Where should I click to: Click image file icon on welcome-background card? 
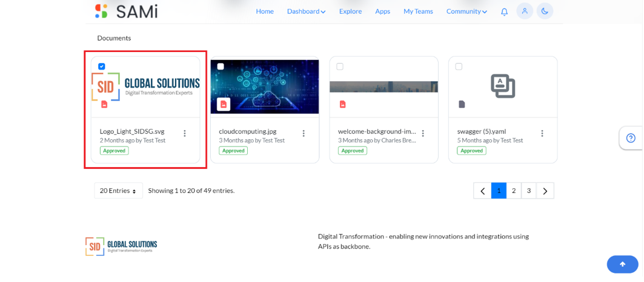click(342, 104)
